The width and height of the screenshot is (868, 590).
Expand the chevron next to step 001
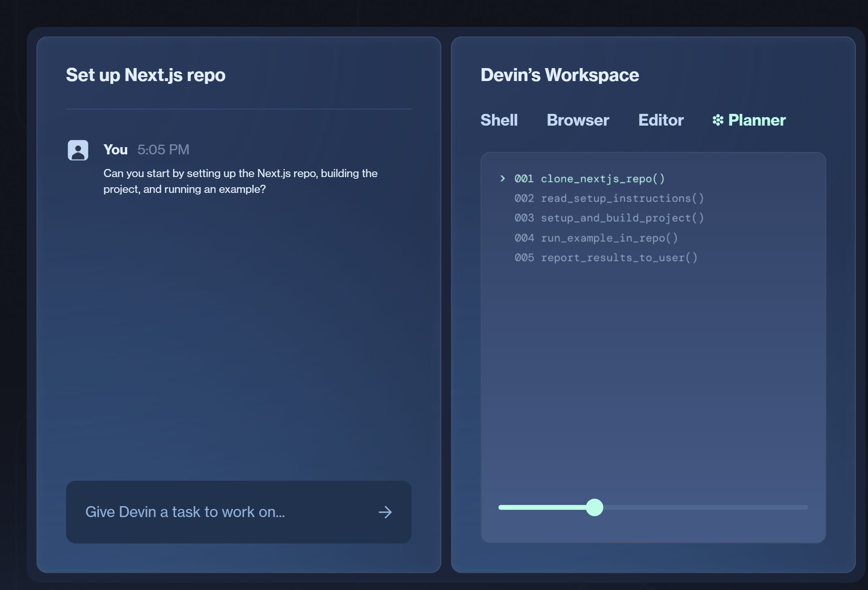pos(502,178)
